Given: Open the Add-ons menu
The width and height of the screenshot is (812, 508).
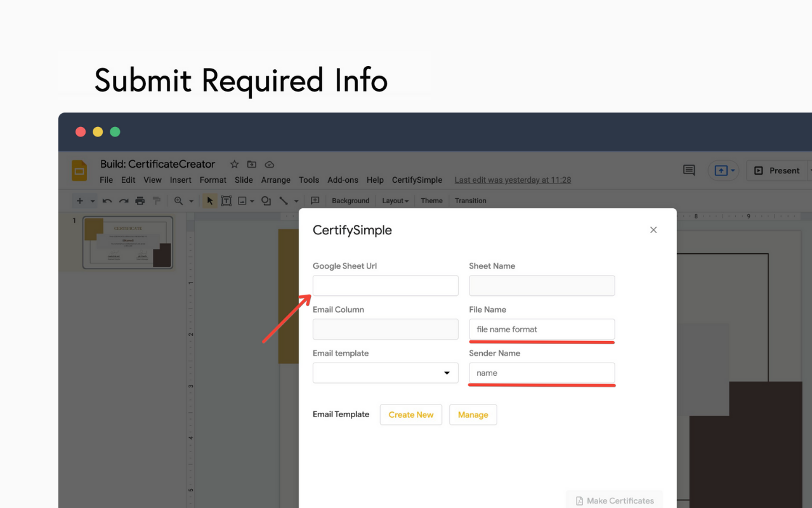Looking at the screenshot, I should (x=343, y=180).
